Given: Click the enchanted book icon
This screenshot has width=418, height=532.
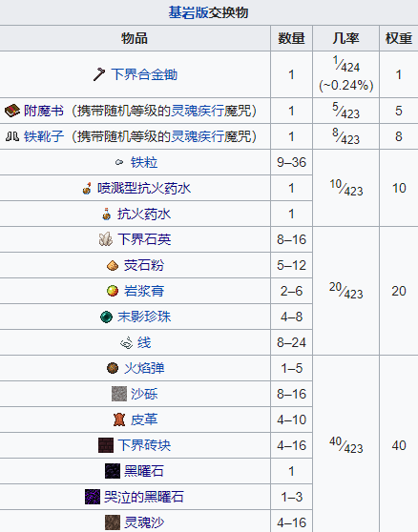Looking at the screenshot, I should (12, 111).
